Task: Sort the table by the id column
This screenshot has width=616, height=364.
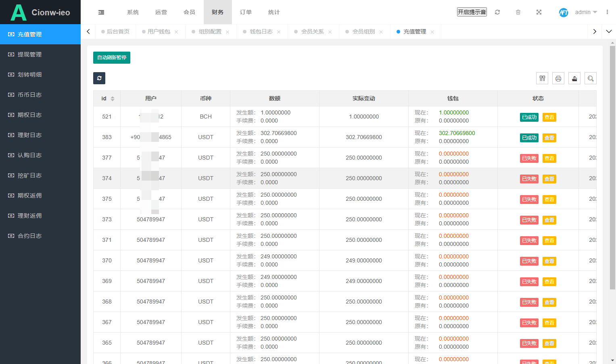Action: (107, 98)
